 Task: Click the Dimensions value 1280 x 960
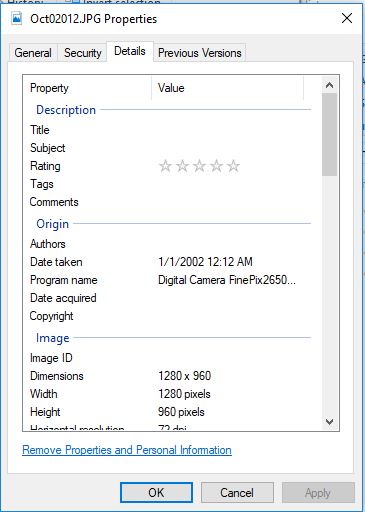click(x=184, y=376)
